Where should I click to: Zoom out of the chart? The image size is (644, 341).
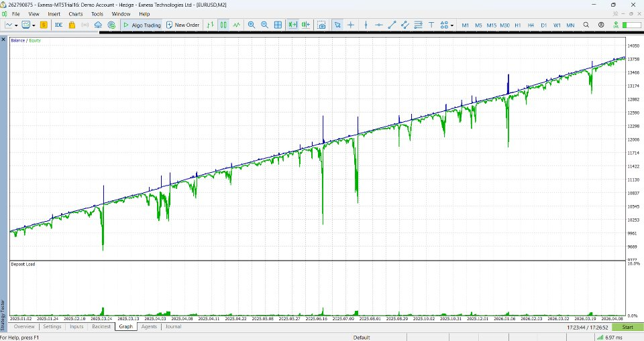264,25
